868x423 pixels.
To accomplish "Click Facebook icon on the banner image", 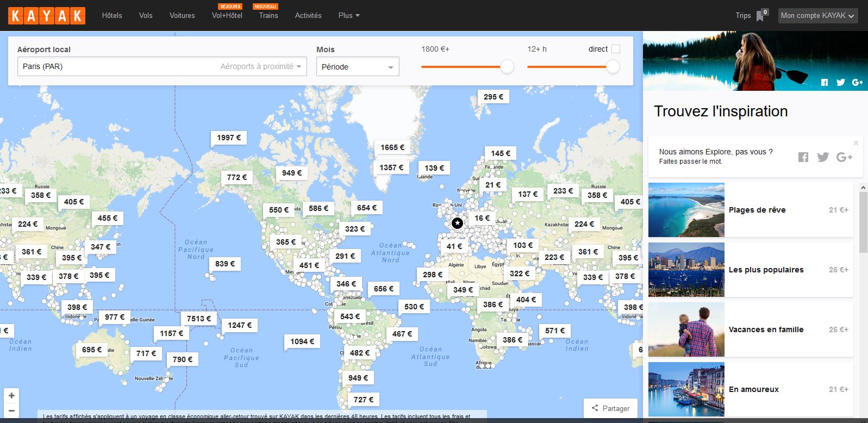I will (x=825, y=82).
